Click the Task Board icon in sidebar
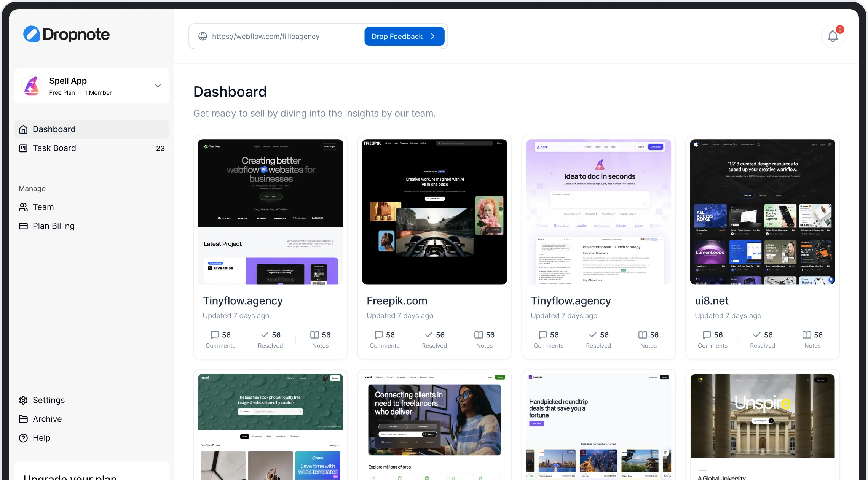This screenshot has width=868, height=480. 23,148
